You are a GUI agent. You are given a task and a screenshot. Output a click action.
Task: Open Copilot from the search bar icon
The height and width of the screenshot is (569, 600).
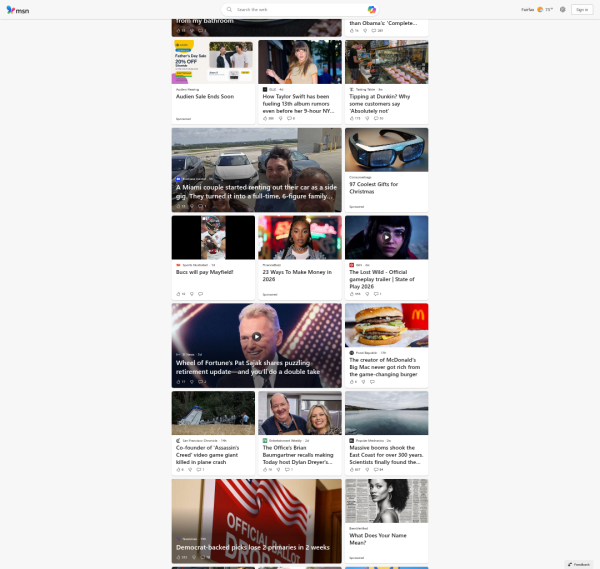point(371,10)
